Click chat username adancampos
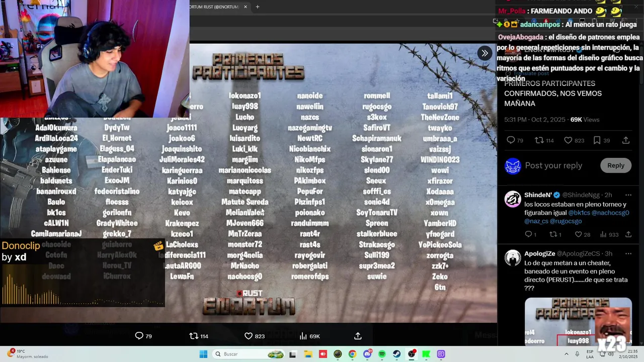Screen dimensions: 644x362 click(x=540, y=24)
